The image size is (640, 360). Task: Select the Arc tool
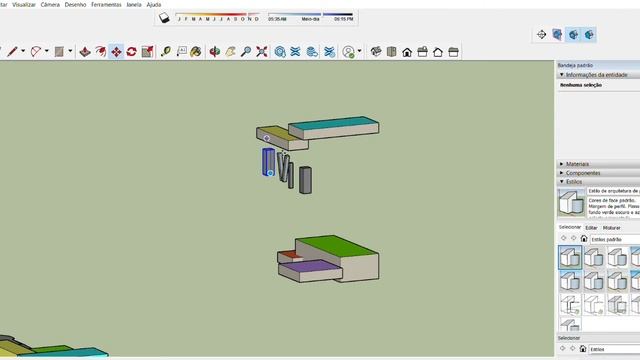point(36,51)
